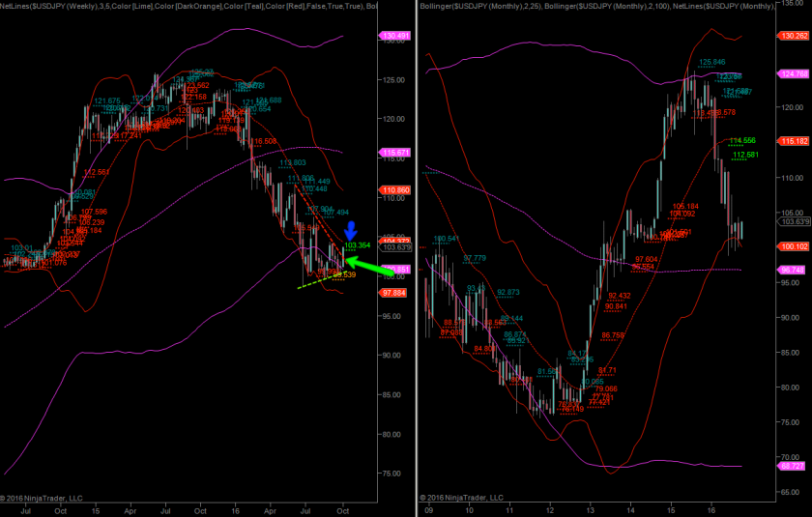Select the green 112.581 net line label
The width and height of the screenshot is (812, 517).
pyautogui.click(x=745, y=155)
